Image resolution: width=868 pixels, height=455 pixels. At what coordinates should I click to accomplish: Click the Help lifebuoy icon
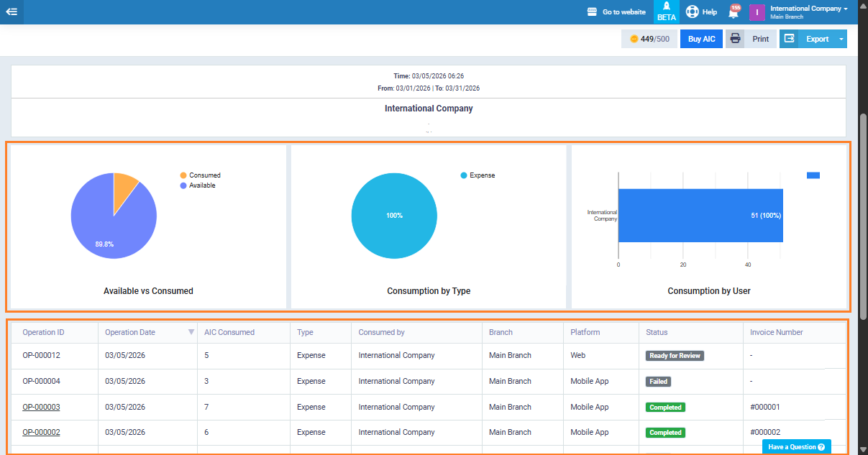(x=692, y=12)
